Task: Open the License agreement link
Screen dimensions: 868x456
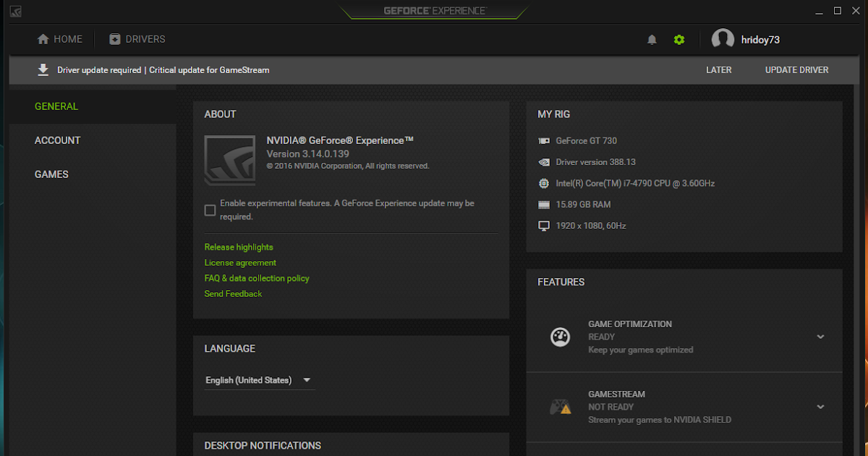Action: [240, 263]
